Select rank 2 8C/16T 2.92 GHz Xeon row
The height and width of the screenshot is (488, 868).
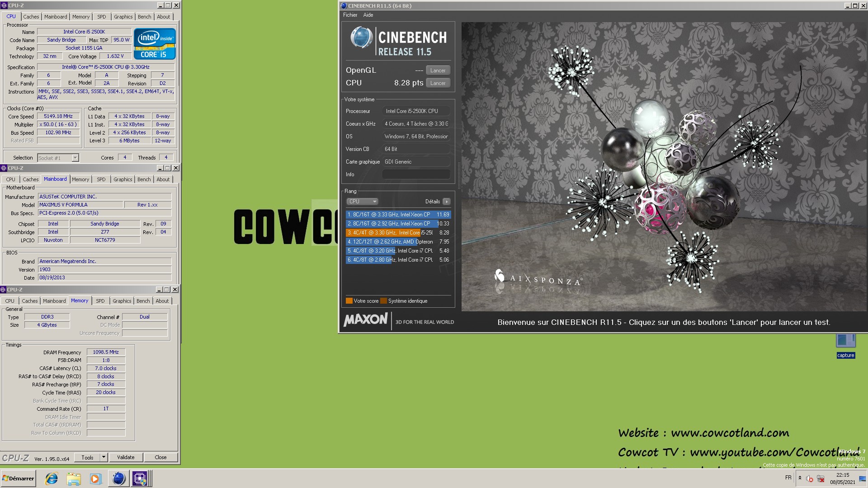(398, 224)
